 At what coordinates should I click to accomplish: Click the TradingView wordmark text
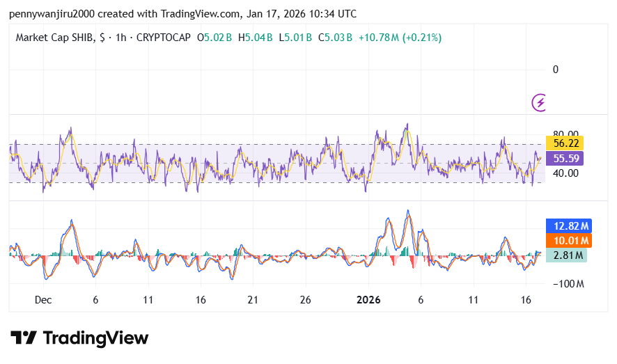click(95, 338)
